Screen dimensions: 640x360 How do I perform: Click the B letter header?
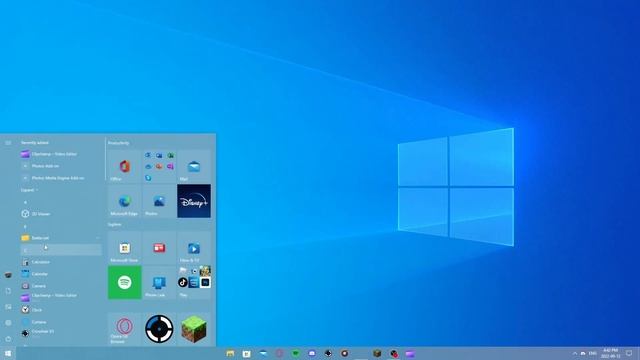pyautogui.click(x=25, y=226)
